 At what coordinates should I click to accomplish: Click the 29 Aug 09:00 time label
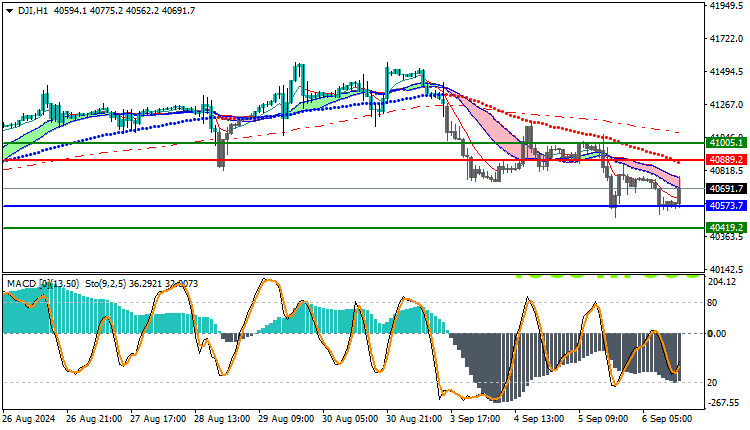coord(286,419)
